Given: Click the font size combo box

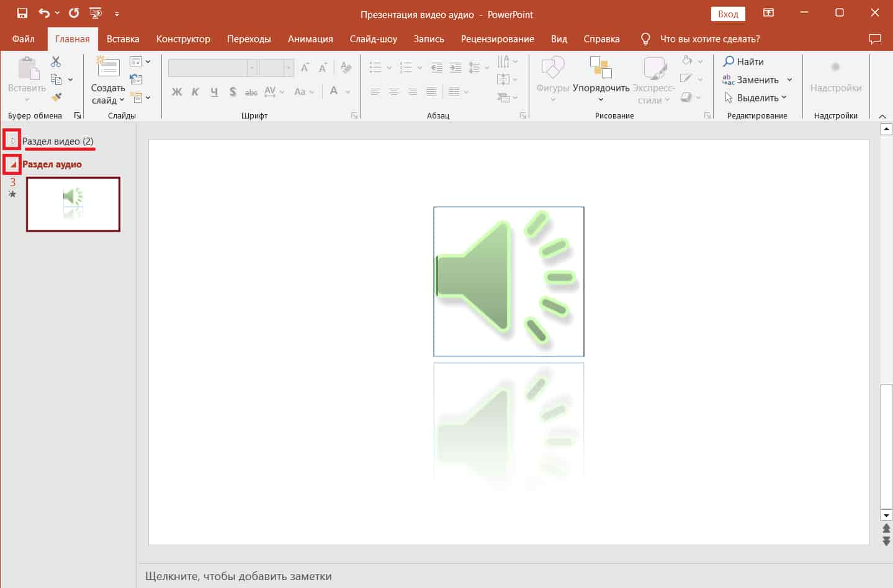Looking at the screenshot, I should click(x=276, y=67).
